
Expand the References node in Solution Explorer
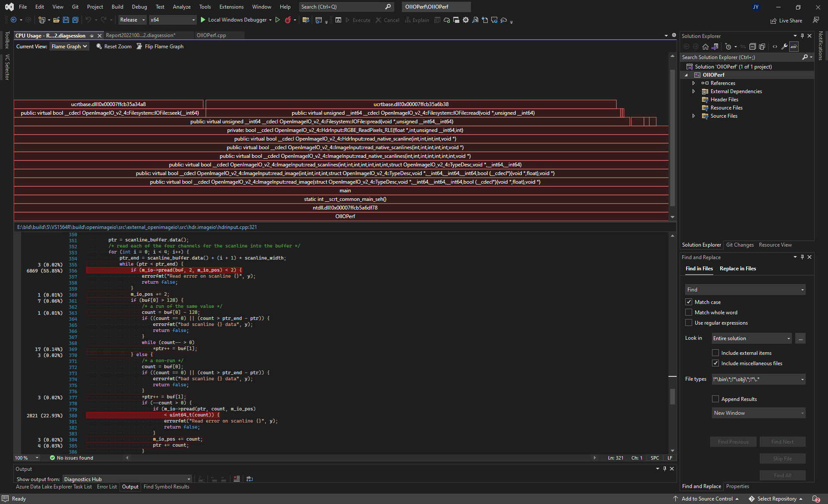(693, 83)
